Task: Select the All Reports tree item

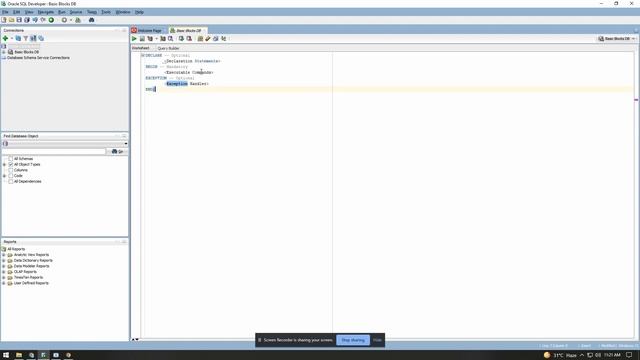Action: click(16, 249)
